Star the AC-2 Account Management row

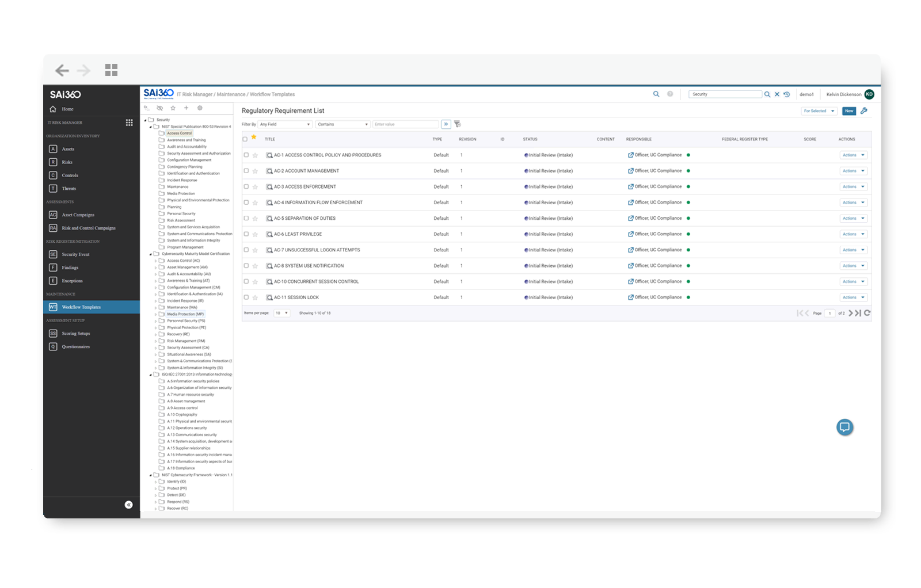click(255, 171)
